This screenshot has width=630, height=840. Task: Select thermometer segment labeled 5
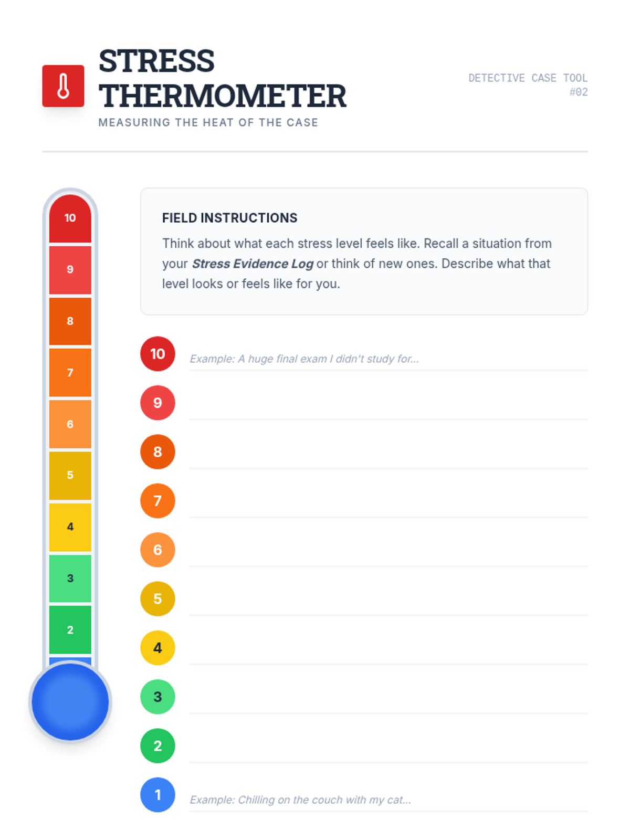[x=70, y=475]
